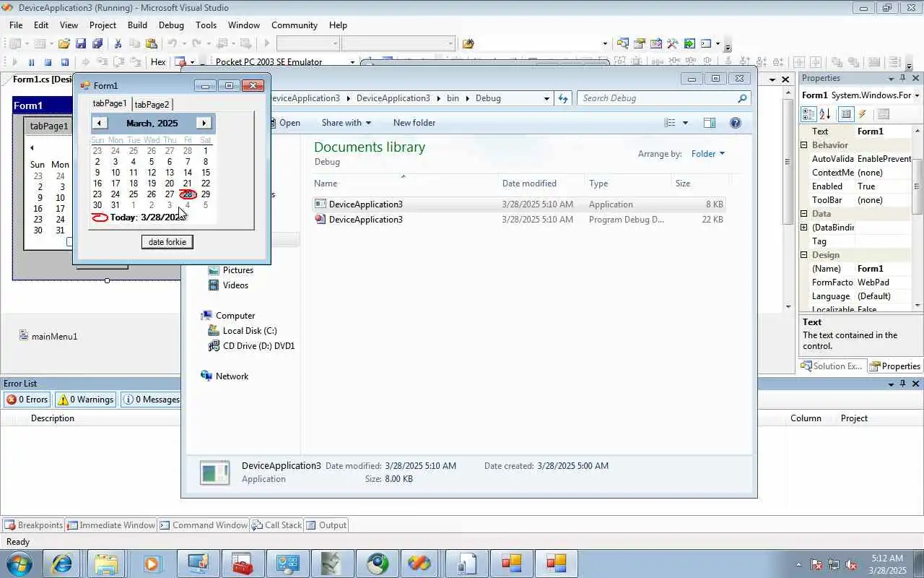Show Properties list button in Properties panel
The width and height of the screenshot is (924, 578).
pos(846,114)
